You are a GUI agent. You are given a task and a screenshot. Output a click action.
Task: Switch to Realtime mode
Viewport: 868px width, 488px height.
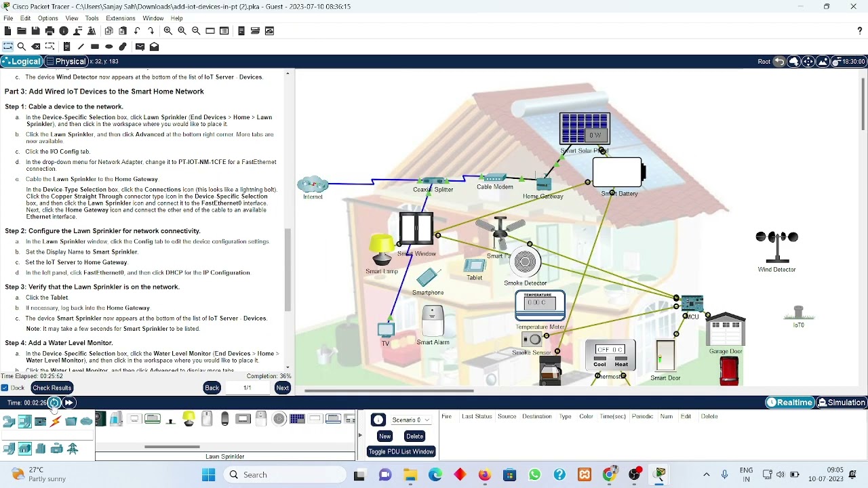click(789, 403)
